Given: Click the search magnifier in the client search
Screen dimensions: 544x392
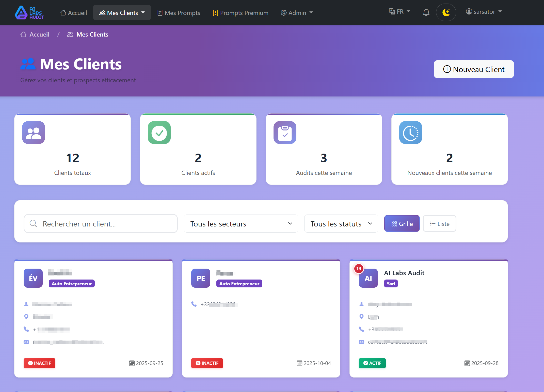Looking at the screenshot, I should click(x=33, y=224).
